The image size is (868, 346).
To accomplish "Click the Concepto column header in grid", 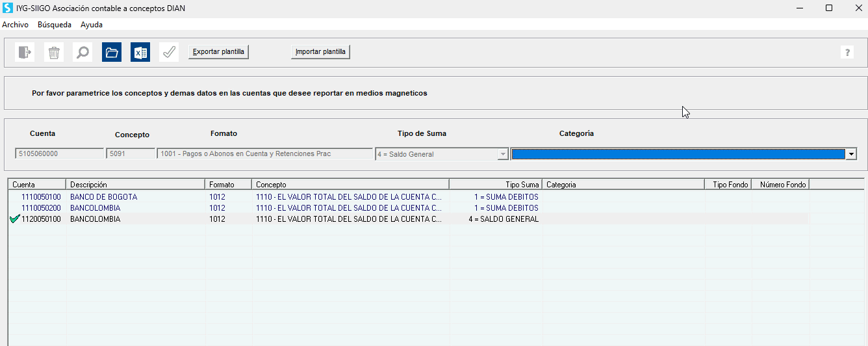I will pos(351,185).
